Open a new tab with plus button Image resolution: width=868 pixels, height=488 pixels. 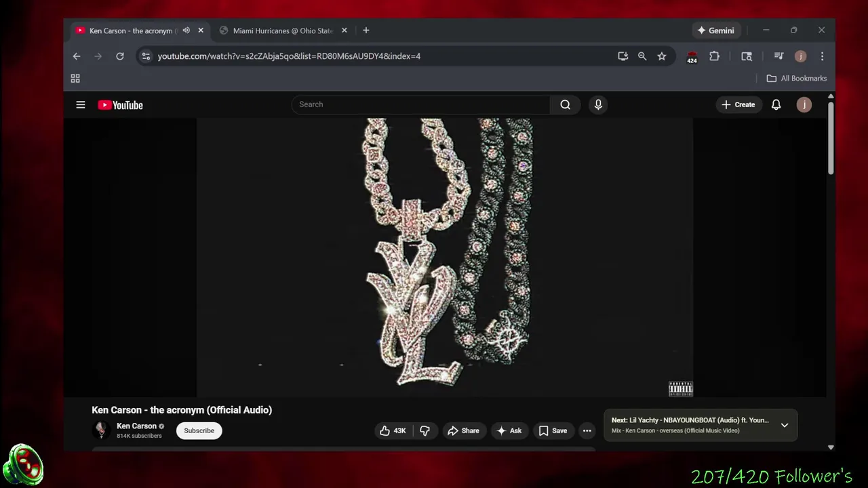click(x=366, y=30)
